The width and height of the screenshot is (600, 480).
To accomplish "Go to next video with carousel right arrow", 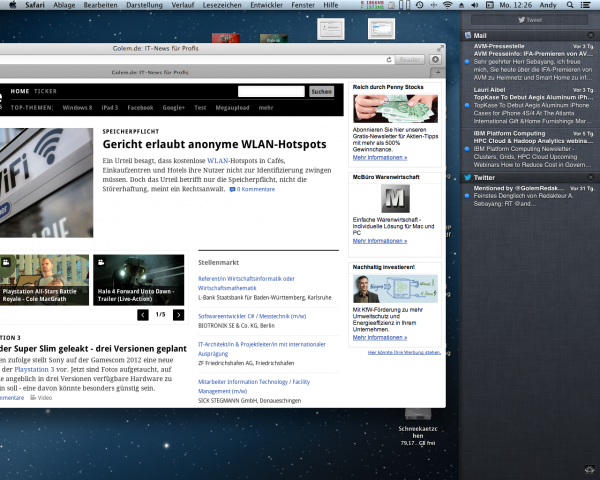I will [x=178, y=315].
